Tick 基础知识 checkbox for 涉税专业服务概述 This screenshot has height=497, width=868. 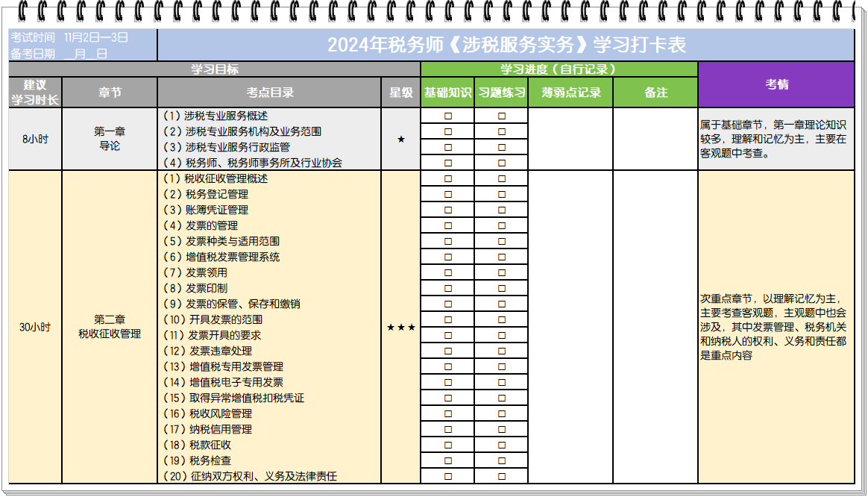[x=448, y=116]
